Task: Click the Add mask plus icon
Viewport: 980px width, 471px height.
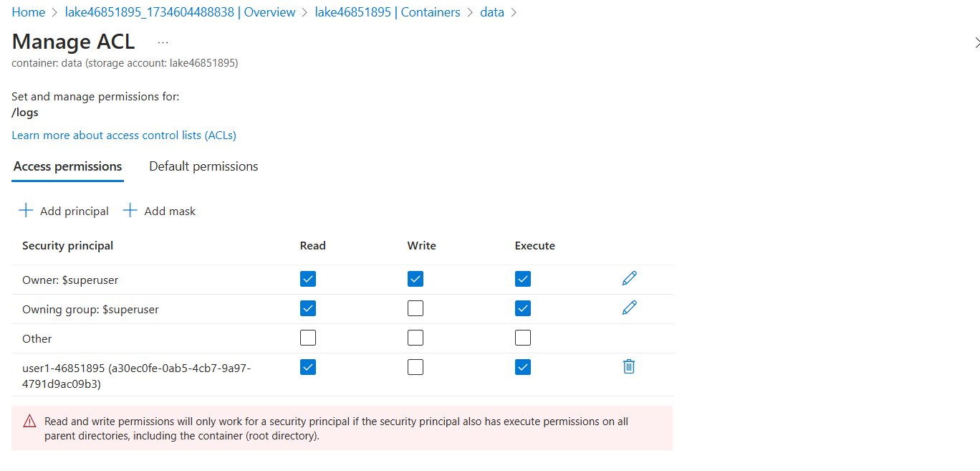Action: pyautogui.click(x=130, y=211)
